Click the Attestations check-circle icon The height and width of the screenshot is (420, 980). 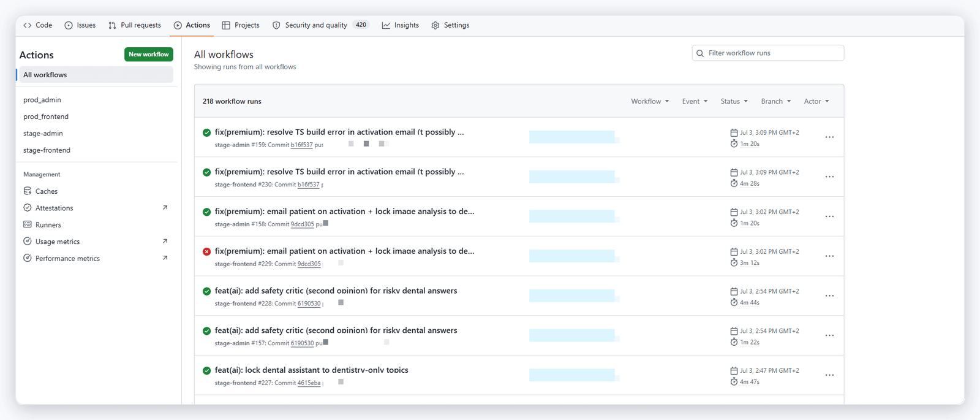[x=28, y=208]
